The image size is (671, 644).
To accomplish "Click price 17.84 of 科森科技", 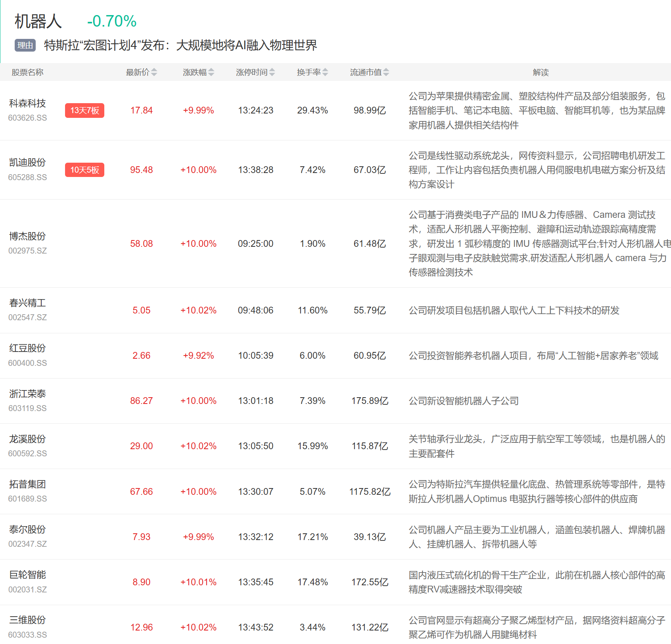I will [142, 110].
